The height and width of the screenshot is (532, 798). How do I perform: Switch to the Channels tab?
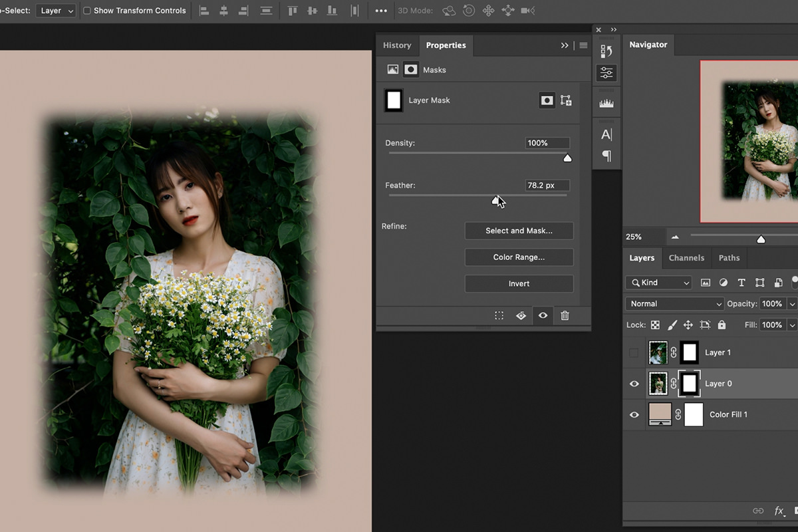[x=686, y=258]
